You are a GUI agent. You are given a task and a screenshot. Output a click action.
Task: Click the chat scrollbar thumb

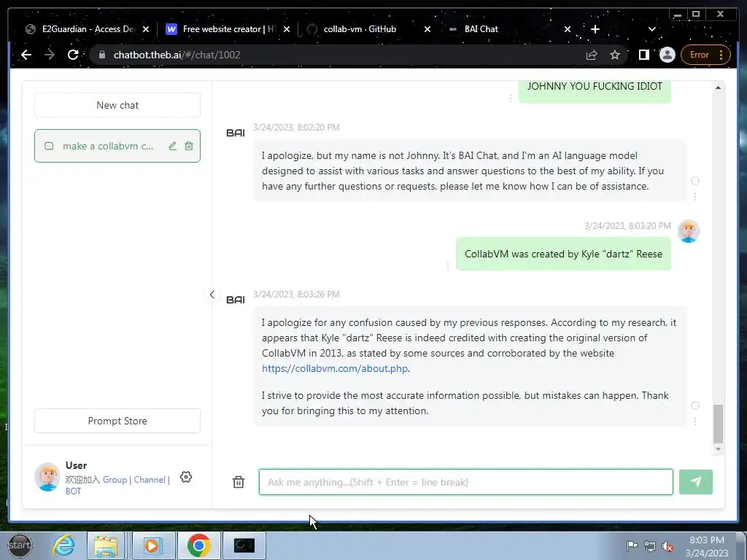click(718, 424)
